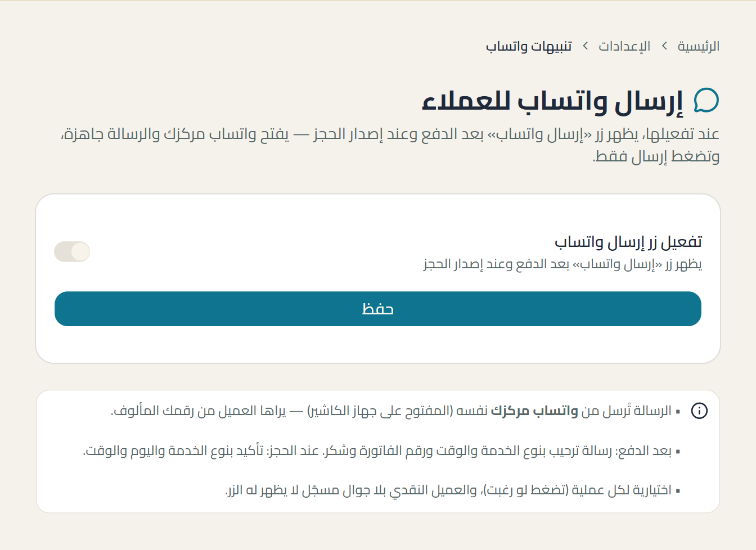Click the «حفظ» save button
The height and width of the screenshot is (550, 756).
coord(378,309)
